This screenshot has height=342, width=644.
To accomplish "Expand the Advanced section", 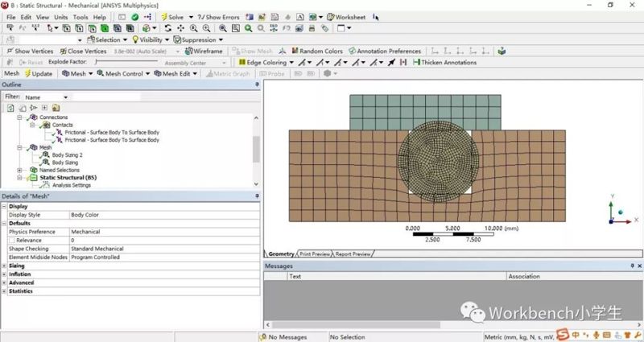I will 4,282.
